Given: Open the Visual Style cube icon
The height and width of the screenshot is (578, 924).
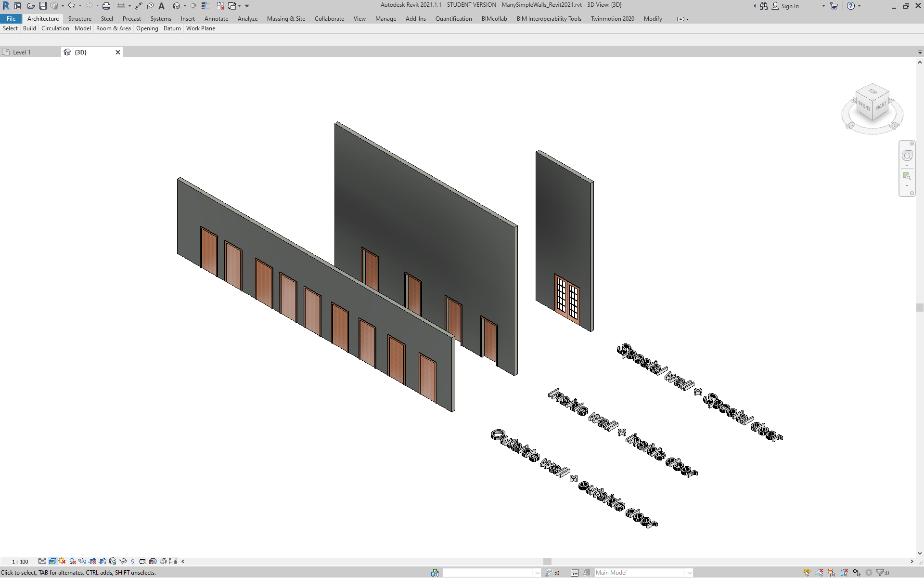Looking at the screenshot, I should tap(52, 561).
